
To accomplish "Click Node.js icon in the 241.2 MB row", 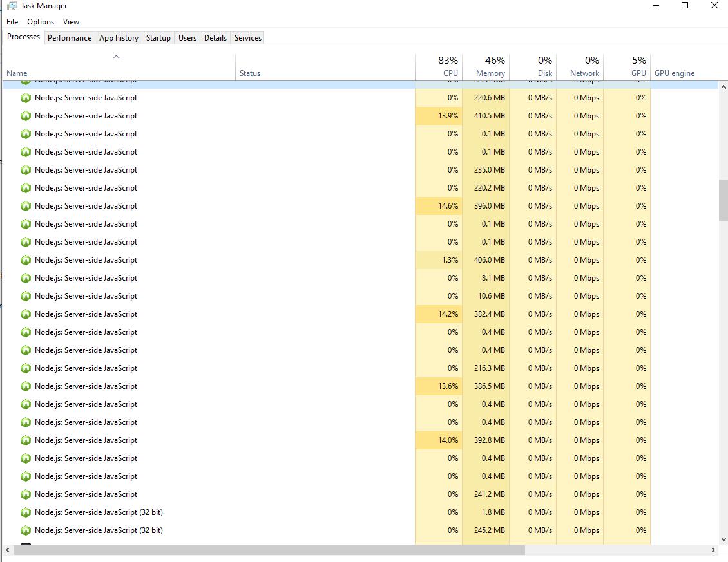I will coord(26,494).
